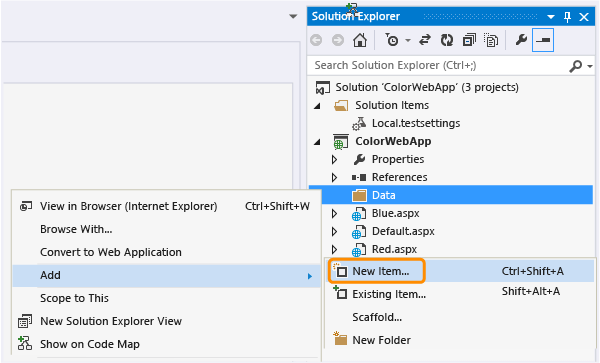The width and height of the screenshot is (600, 363).
Task: Expand the Blue.aspx node
Action: [x=334, y=213]
